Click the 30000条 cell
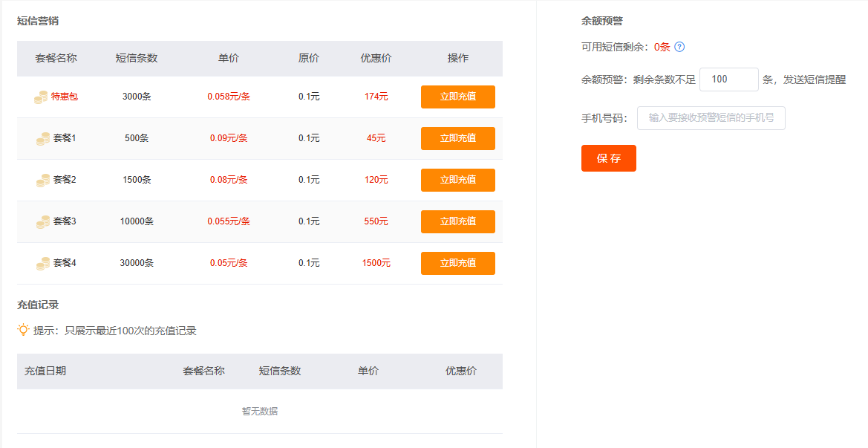 pyautogui.click(x=137, y=262)
